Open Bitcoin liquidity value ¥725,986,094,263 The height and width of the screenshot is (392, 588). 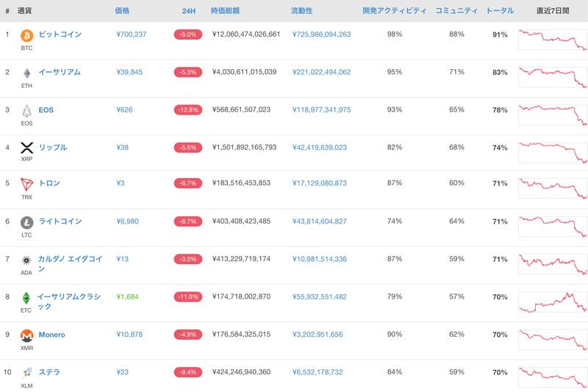point(321,35)
